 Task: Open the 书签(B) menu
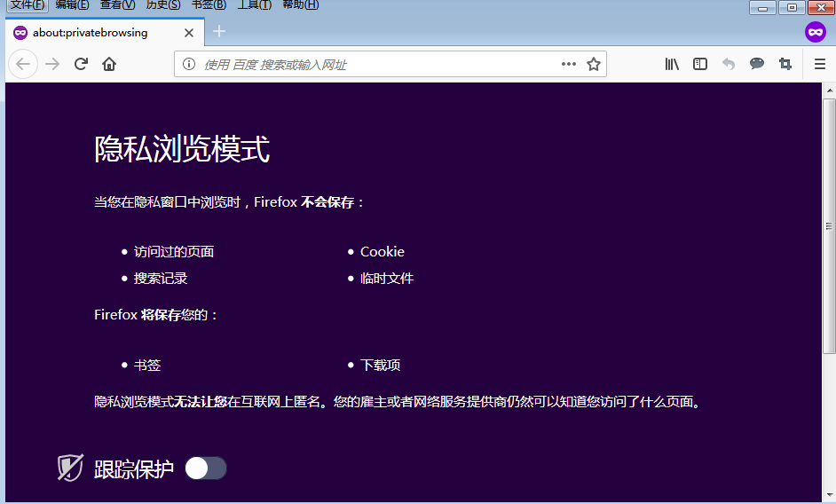[x=209, y=5]
